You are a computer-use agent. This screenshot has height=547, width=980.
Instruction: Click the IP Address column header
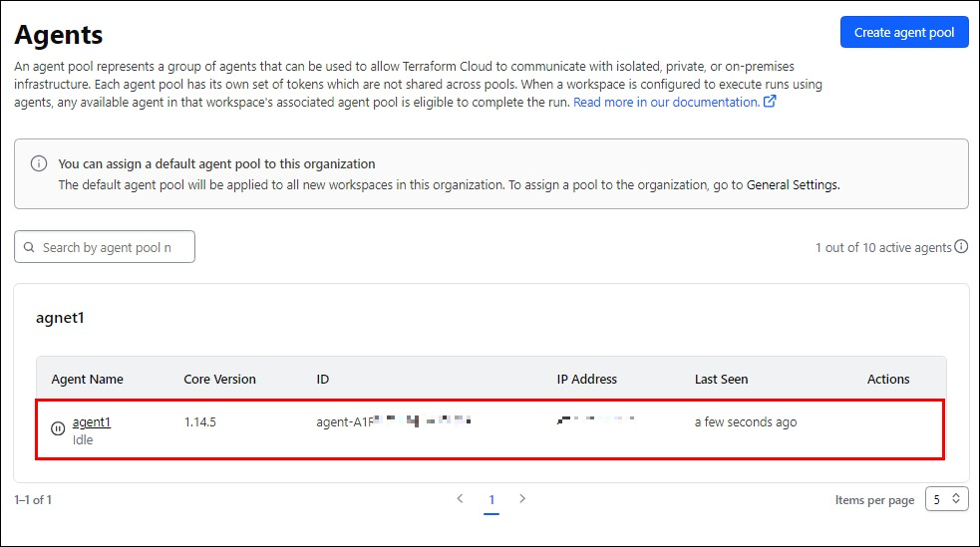pyautogui.click(x=586, y=379)
